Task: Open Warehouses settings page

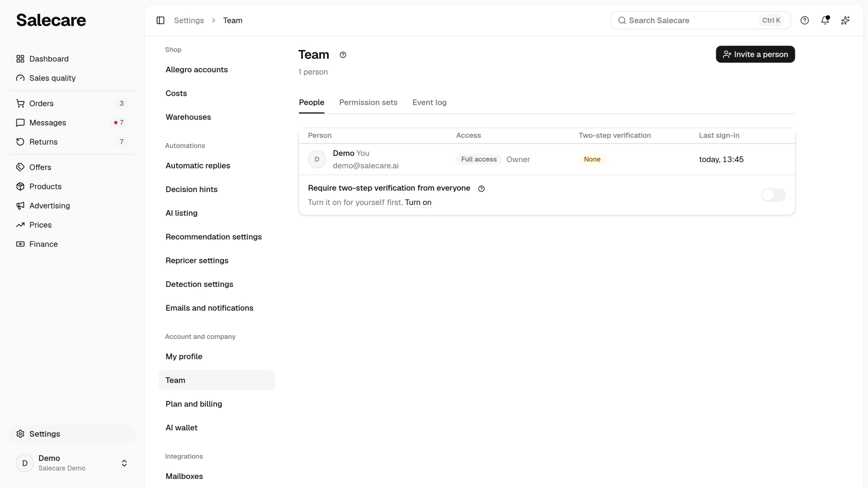Action: (217, 117)
